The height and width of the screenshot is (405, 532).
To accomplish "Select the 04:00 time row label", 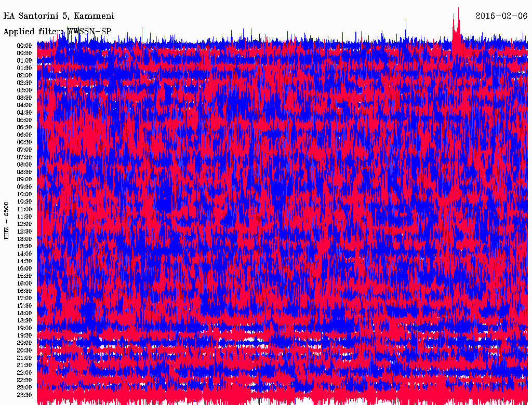I will point(24,105).
